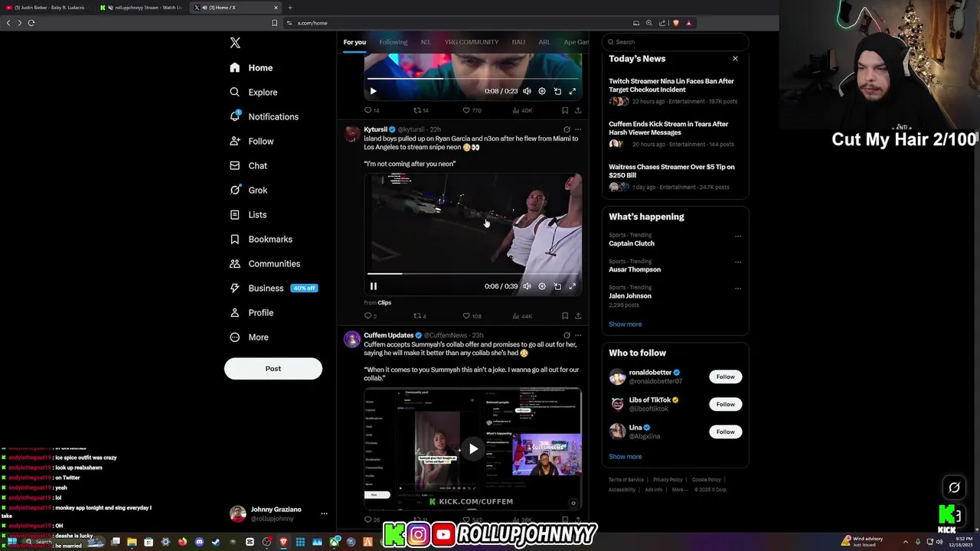Click the X search field
980x551 pixels.
[x=675, y=42]
